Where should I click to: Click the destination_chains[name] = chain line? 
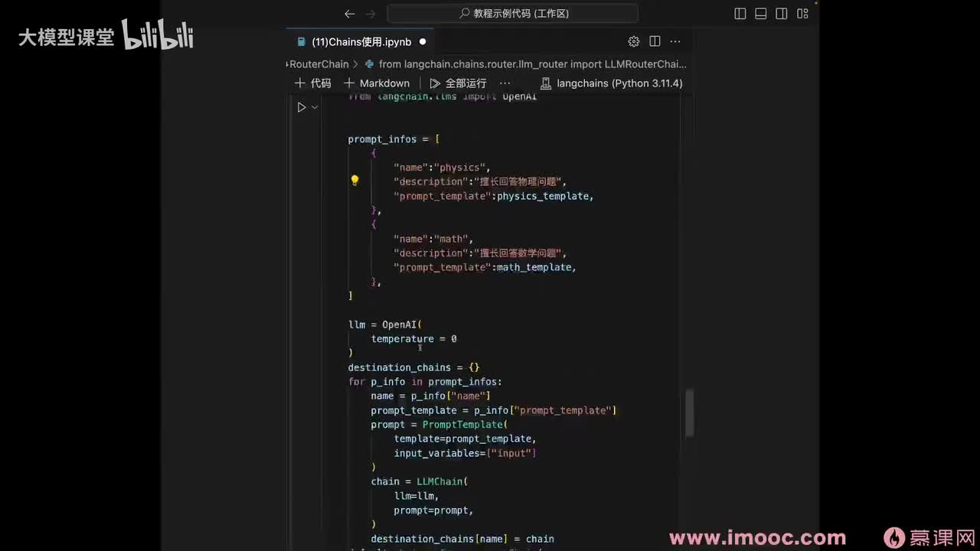462,539
